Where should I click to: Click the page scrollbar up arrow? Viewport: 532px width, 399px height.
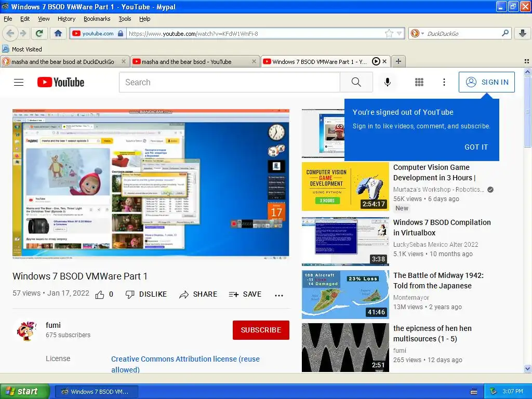click(527, 72)
